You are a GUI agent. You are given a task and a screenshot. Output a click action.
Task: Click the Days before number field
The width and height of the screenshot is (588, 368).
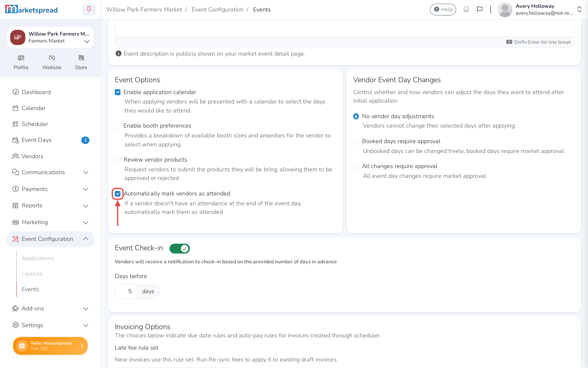(126, 291)
